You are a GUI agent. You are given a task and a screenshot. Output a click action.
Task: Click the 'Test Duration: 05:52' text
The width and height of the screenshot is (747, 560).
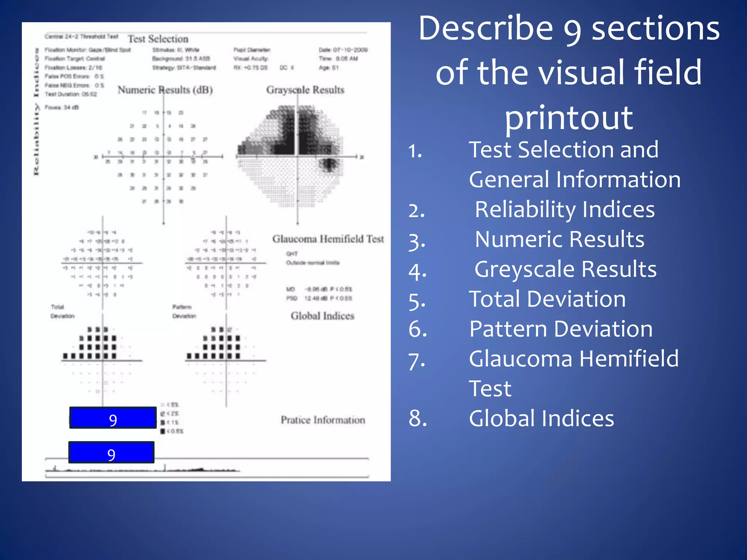71,94
